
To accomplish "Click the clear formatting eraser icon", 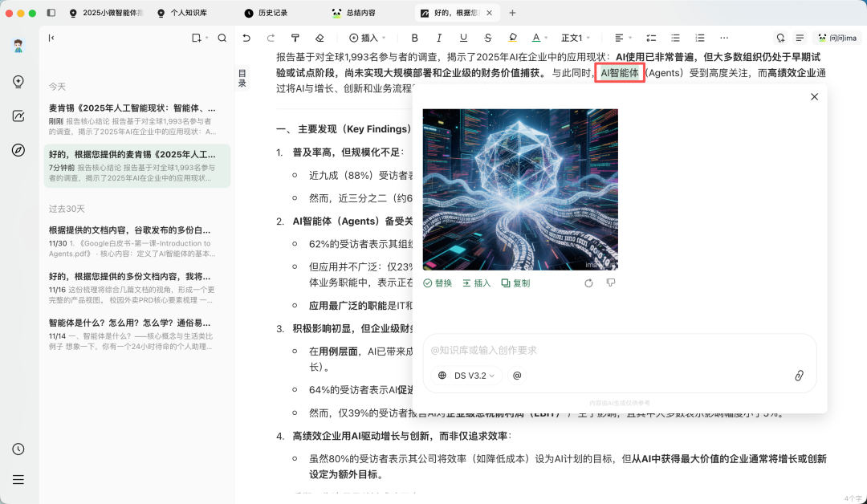I will [x=319, y=37].
